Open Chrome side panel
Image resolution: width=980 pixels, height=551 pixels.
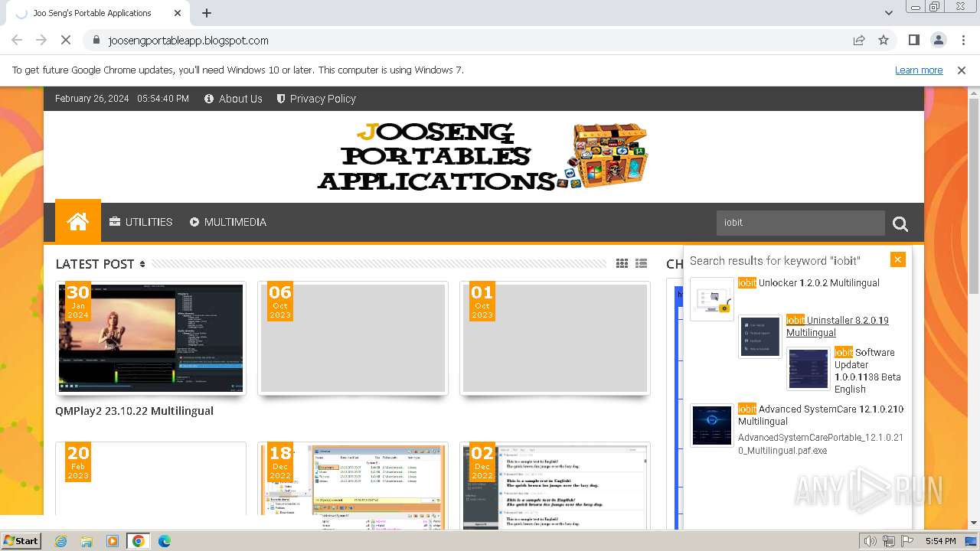[x=913, y=41]
